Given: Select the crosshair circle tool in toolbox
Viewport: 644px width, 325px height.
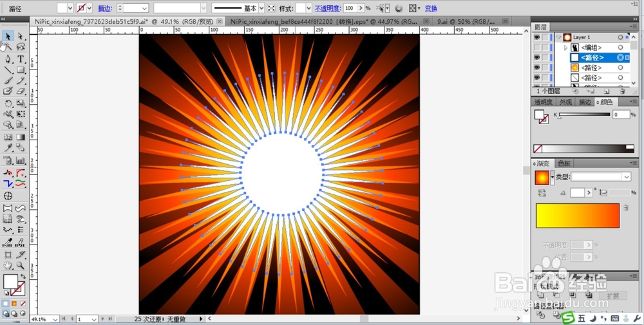Looking at the screenshot, I should 8,196.
